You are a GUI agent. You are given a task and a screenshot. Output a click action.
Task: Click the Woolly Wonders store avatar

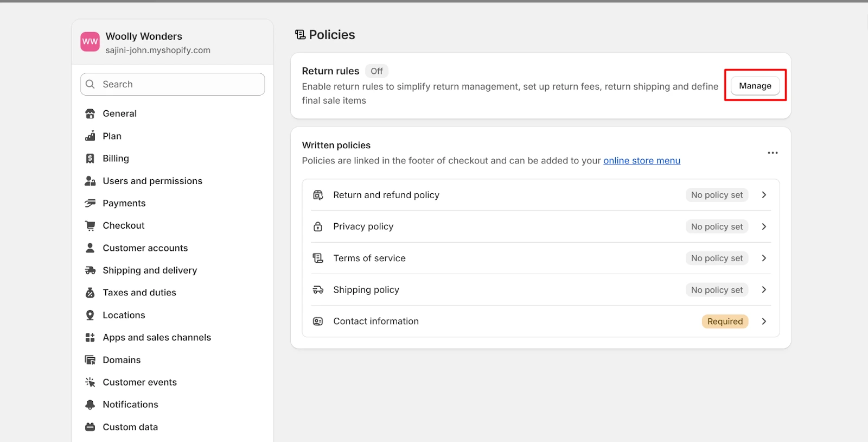point(90,42)
